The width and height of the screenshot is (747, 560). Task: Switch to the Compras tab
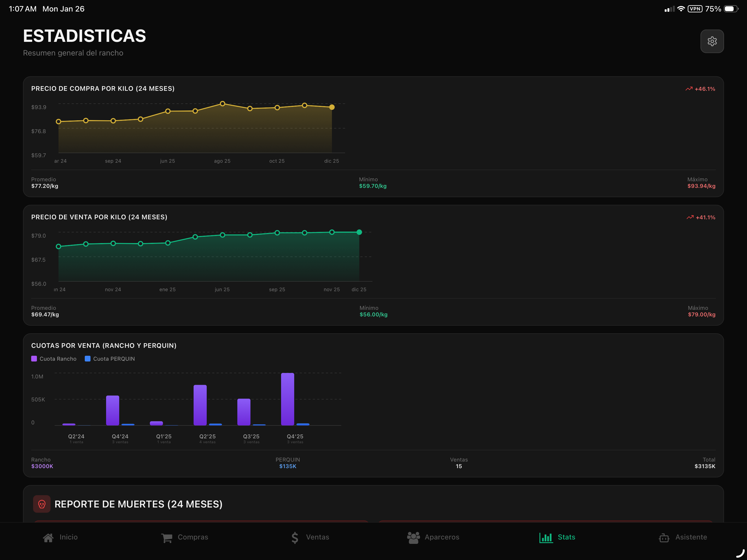(x=185, y=537)
